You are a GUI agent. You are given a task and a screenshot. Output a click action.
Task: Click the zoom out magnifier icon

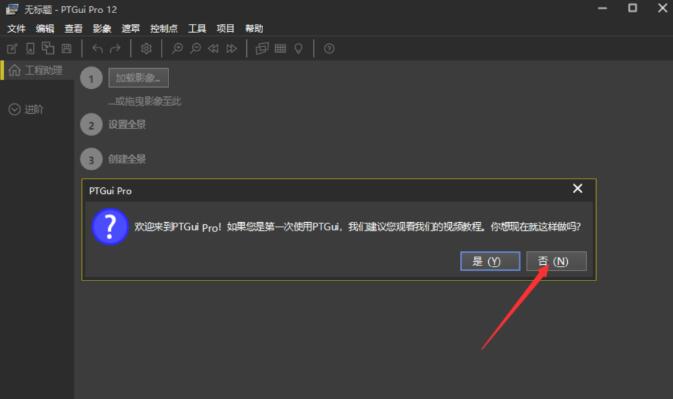pos(195,48)
